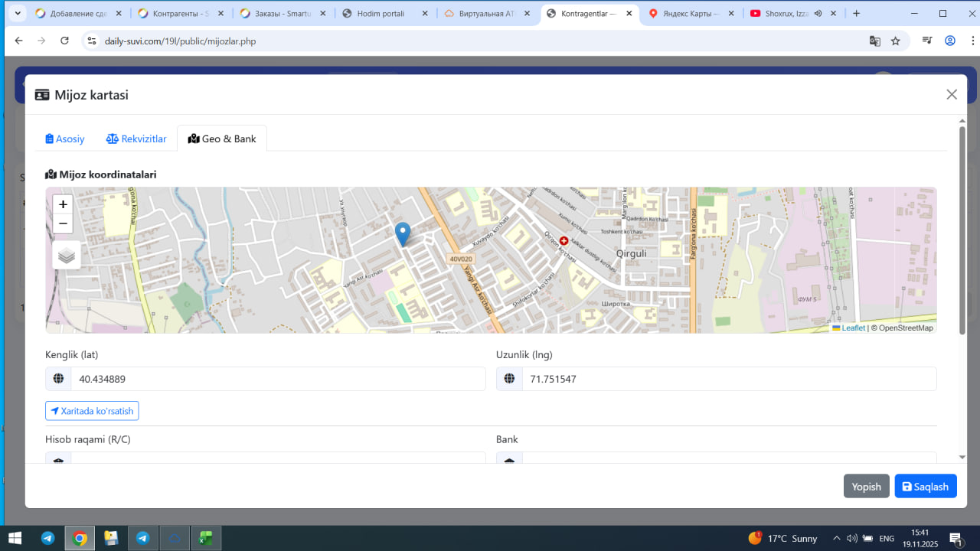Expand the browser tab search dropdown
The image size is (980, 551).
pyautogui.click(x=17, y=13)
